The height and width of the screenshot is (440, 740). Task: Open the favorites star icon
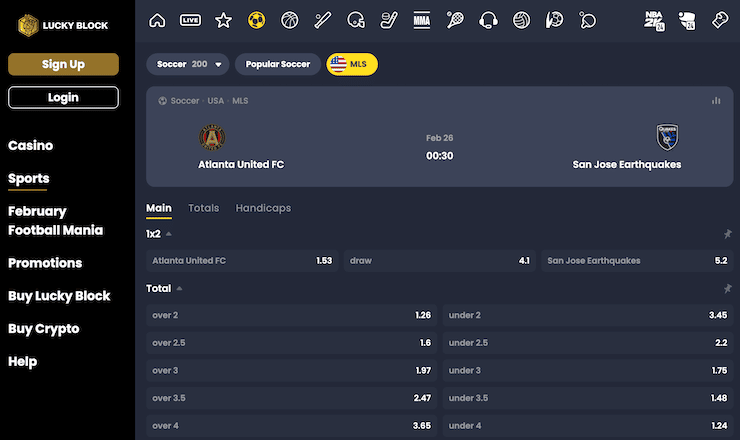[x=223, y=20]
